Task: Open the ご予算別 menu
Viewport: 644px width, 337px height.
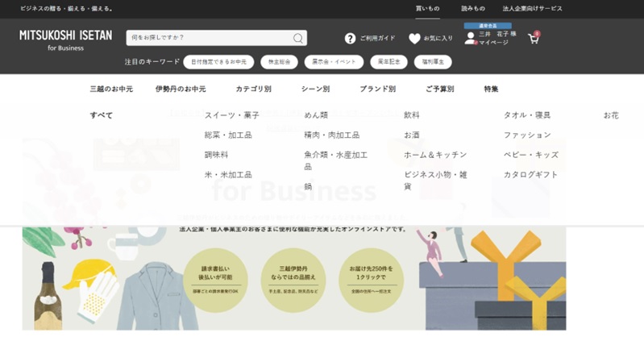Action: (440, 89)
